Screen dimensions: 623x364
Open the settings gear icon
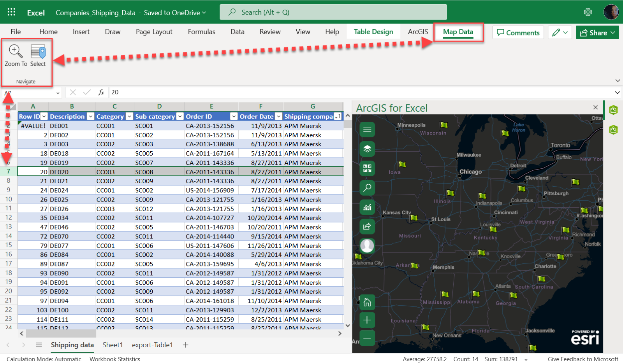click(588, 12)
